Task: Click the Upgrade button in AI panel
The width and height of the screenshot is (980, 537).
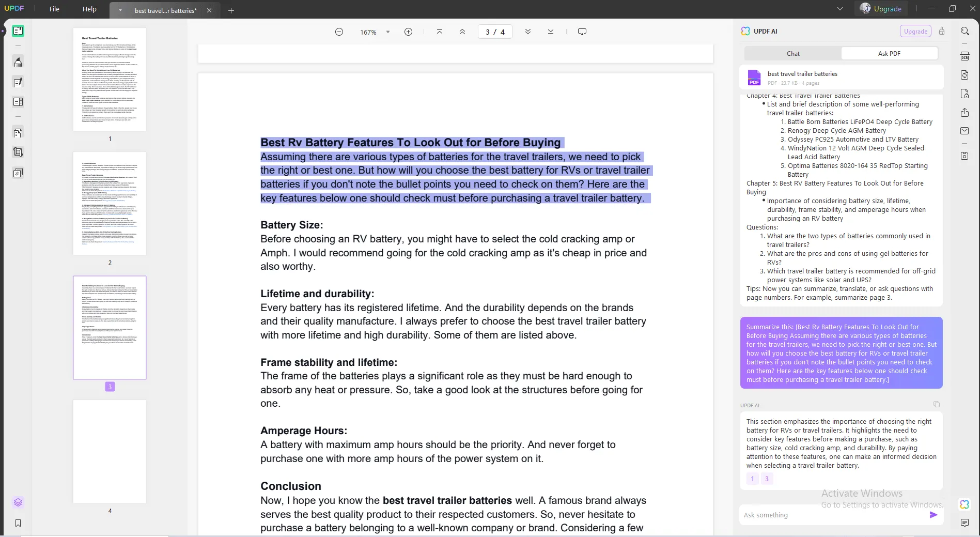Action: (915, 31)
